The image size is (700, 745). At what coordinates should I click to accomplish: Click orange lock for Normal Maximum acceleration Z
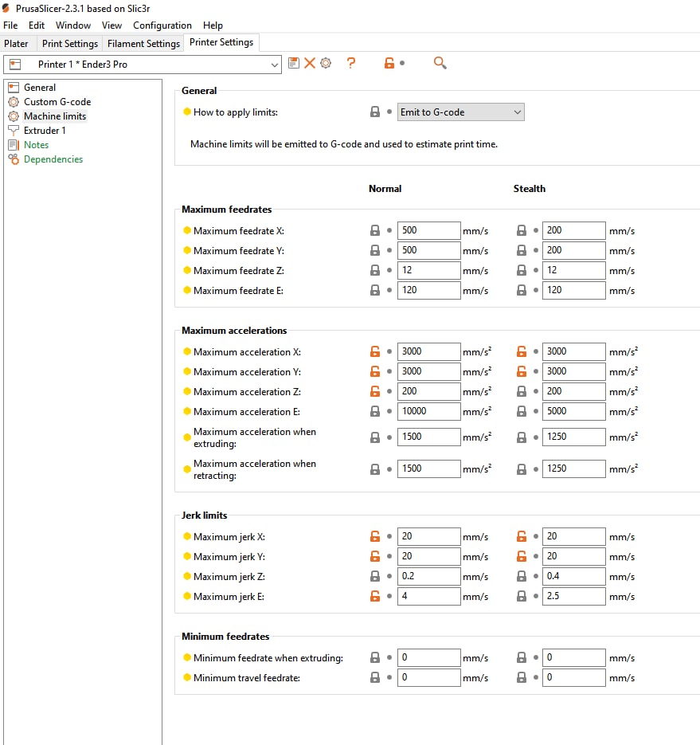(x=375, y=391)
